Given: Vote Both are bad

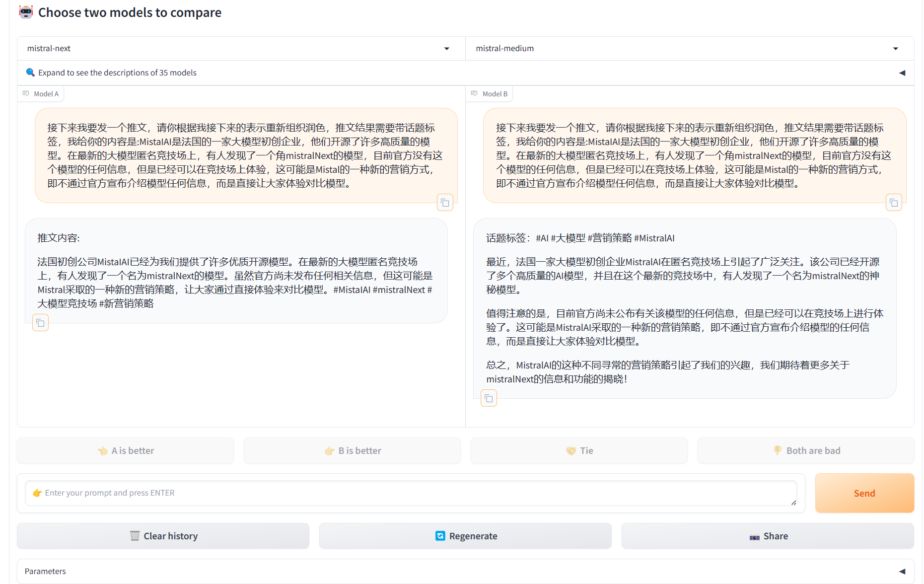Looking at the screenshot, I should click(806, 451).
